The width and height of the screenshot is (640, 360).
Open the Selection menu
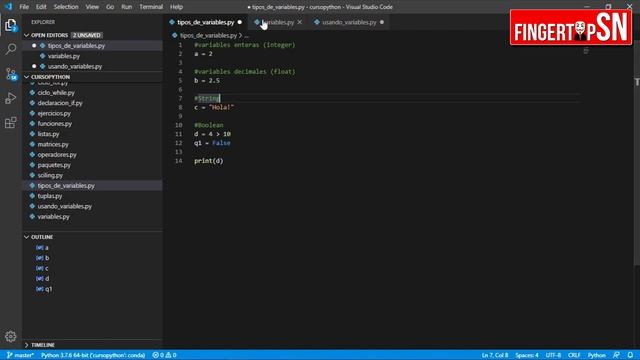pos(66,7)
